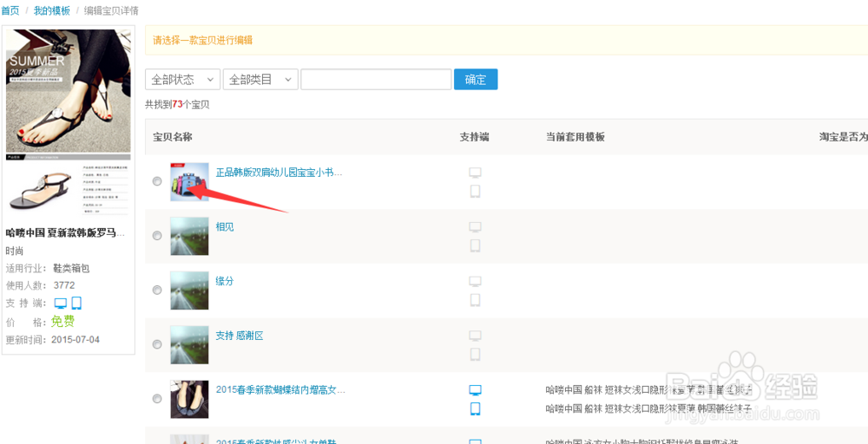Click the summer sandal template preview image

pos(68,123)
